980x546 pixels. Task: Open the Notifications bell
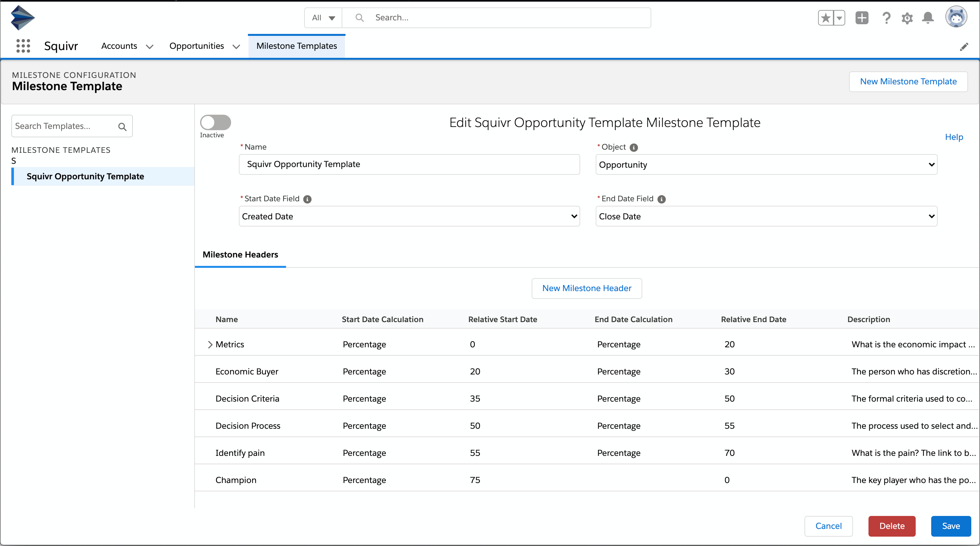tap(928, 18)
